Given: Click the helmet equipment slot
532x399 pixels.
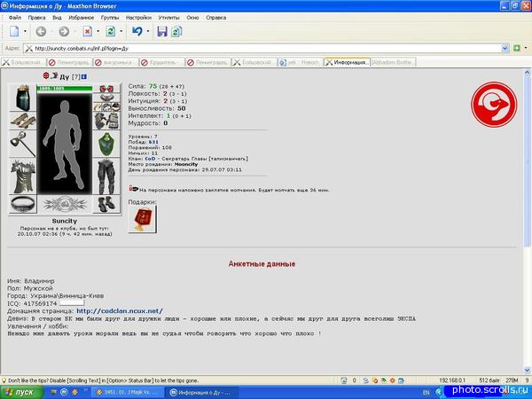Looking at the screenshot, I should [x=22, y=98].
